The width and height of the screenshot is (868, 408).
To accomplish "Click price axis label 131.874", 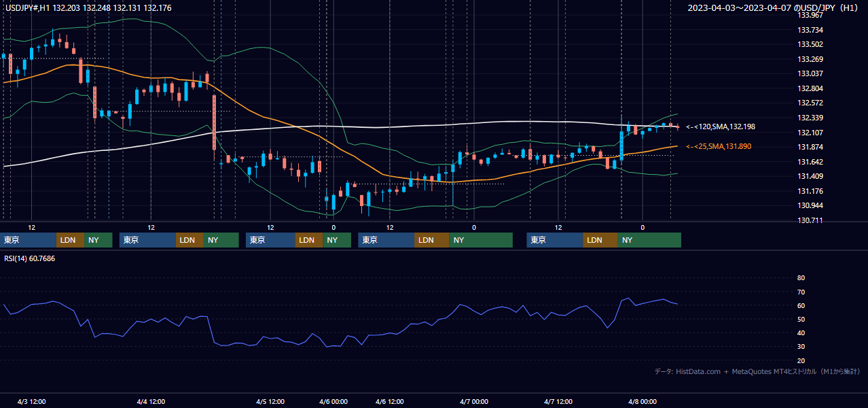I will pyautogui.click(x=810, y=147).
